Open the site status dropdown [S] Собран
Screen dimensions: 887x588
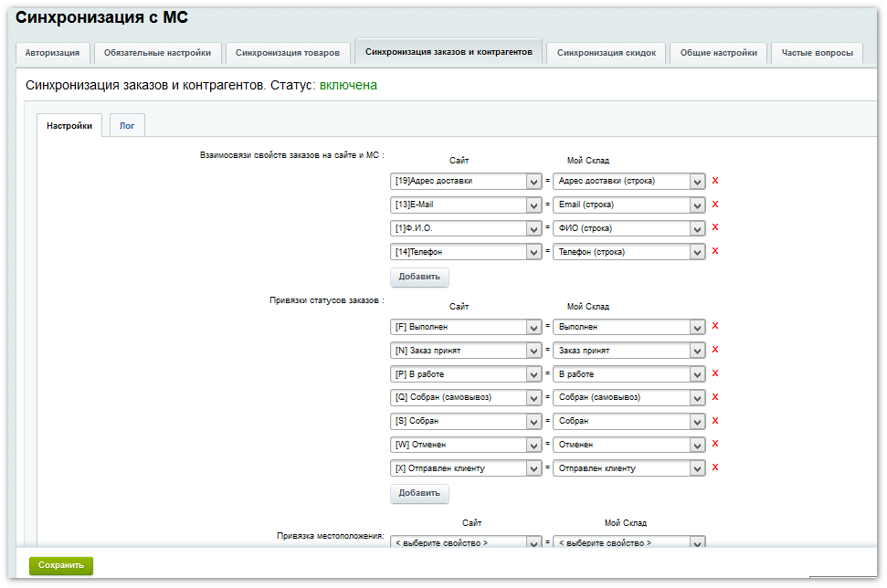pyautogui.click(x=466, y=421)
